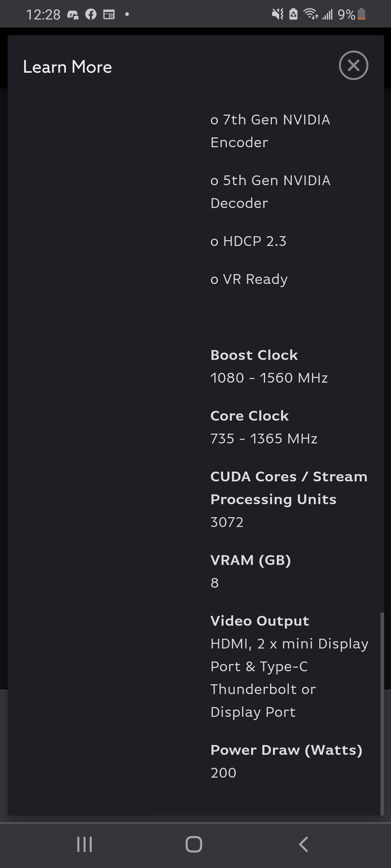391x868 pixels.
Task: Tap the CUDA Cores value 3072
Action: (x=227, y=522)
